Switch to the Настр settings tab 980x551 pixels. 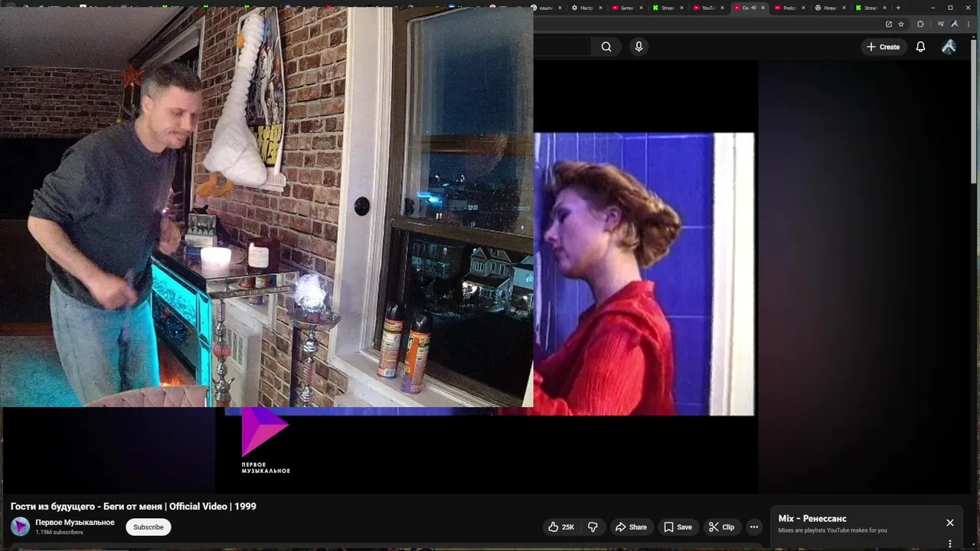[x=587, y=8]
